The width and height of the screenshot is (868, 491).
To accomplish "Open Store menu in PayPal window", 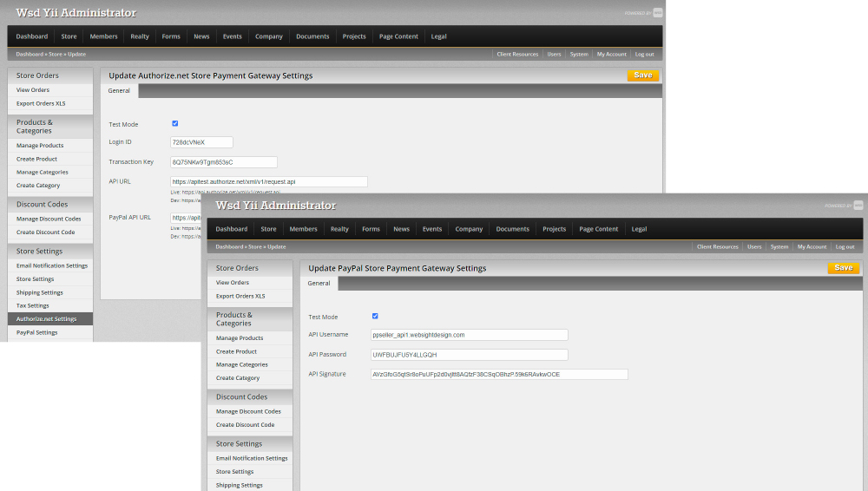I will [x=268, y=229].
